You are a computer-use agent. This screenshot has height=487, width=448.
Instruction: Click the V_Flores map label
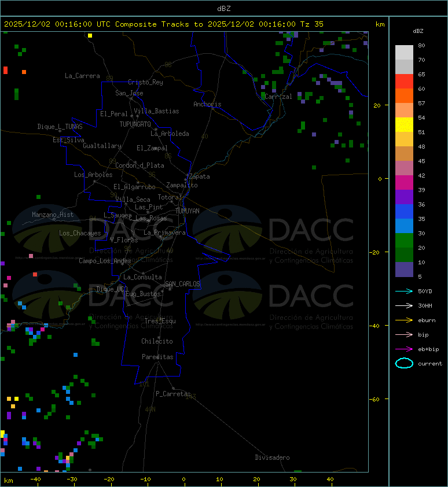(x=124, y=240)
